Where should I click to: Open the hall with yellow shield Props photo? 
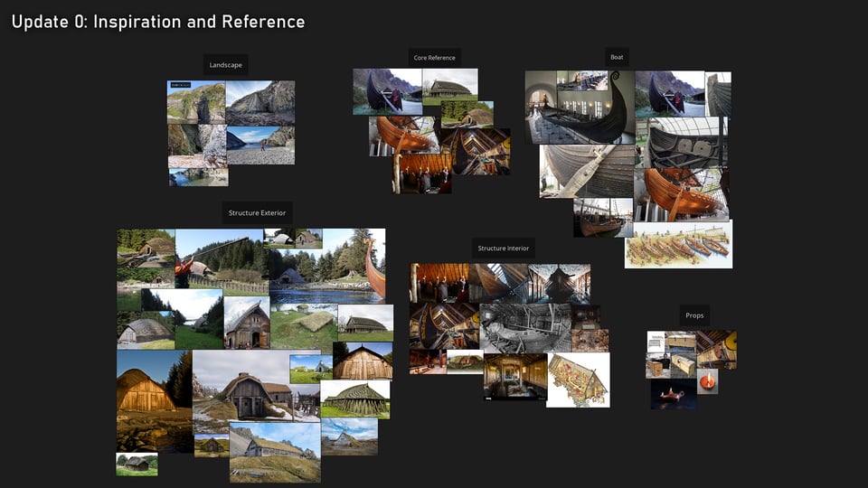716,350
